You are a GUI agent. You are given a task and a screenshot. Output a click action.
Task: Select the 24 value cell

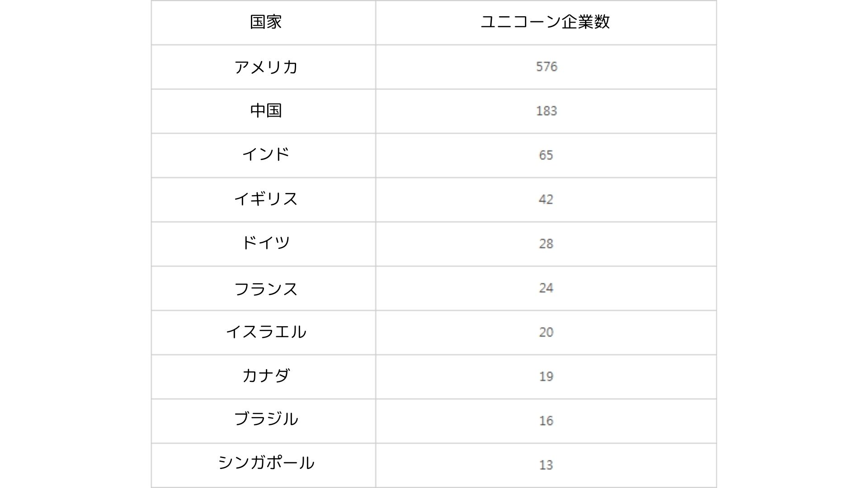(546, 288)
